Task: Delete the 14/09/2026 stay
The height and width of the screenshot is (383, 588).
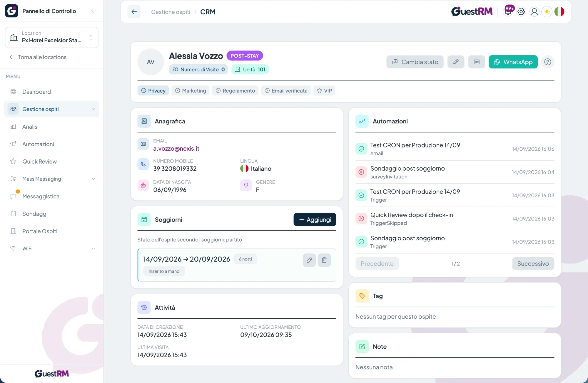Action: tap(324, 260)
